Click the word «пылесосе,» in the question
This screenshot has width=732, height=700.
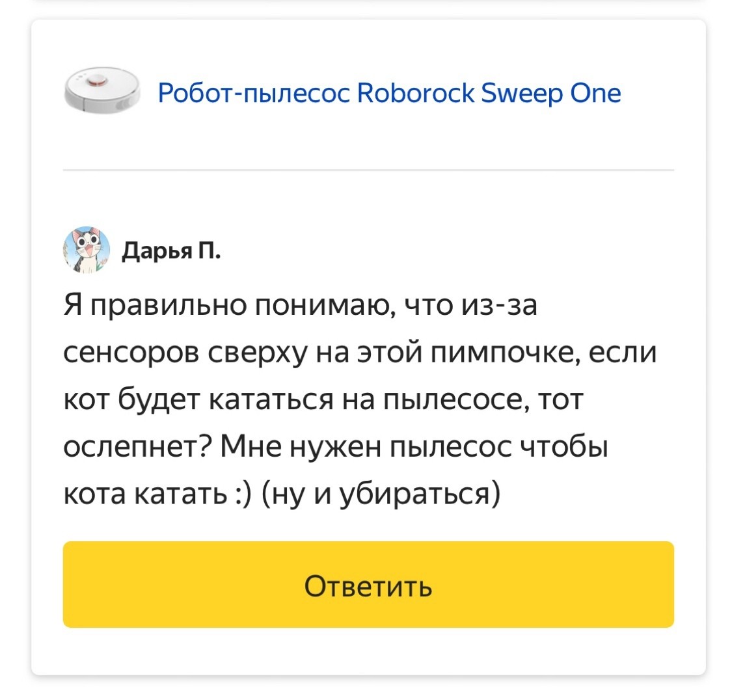[x=454, y=399]
